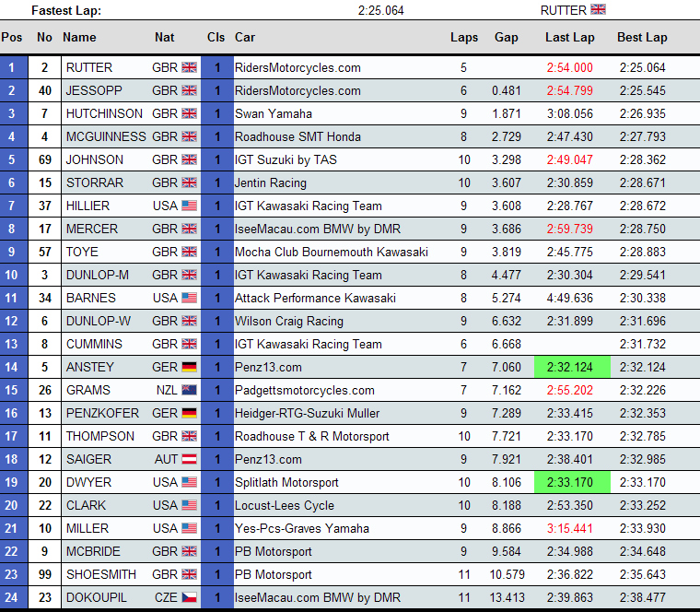Click the USA flag in the BARNES row
This screenshot has height=612, width=700.
click(190, 298)
